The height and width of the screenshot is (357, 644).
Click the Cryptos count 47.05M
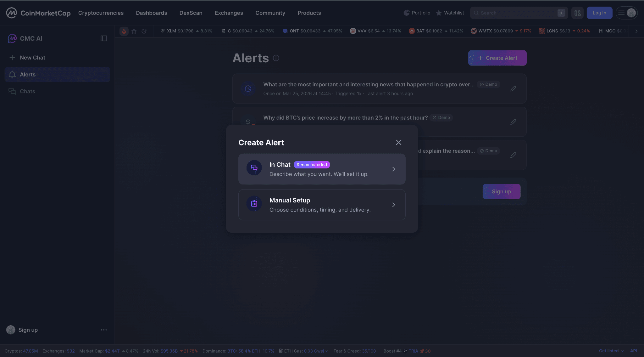[x=30, y=351]
